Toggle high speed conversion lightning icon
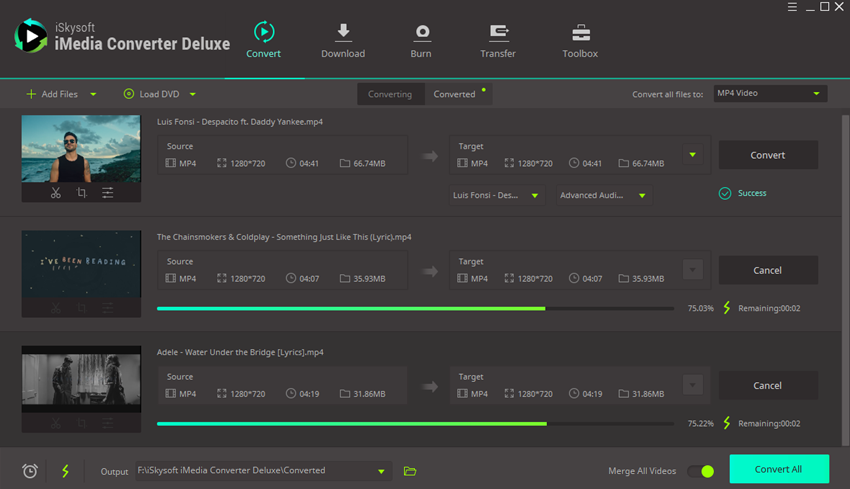Screen dimensions: 850x489 (66, 471)
